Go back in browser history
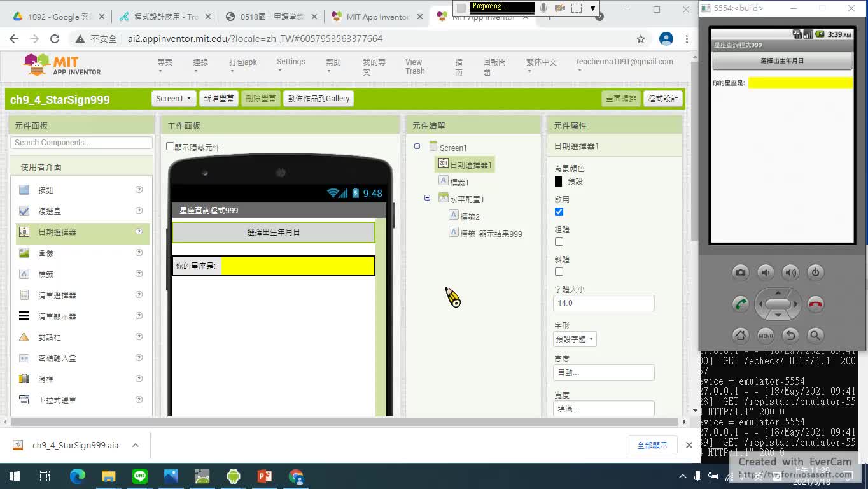This screenshot has height=489, width=868. point(14,39)
